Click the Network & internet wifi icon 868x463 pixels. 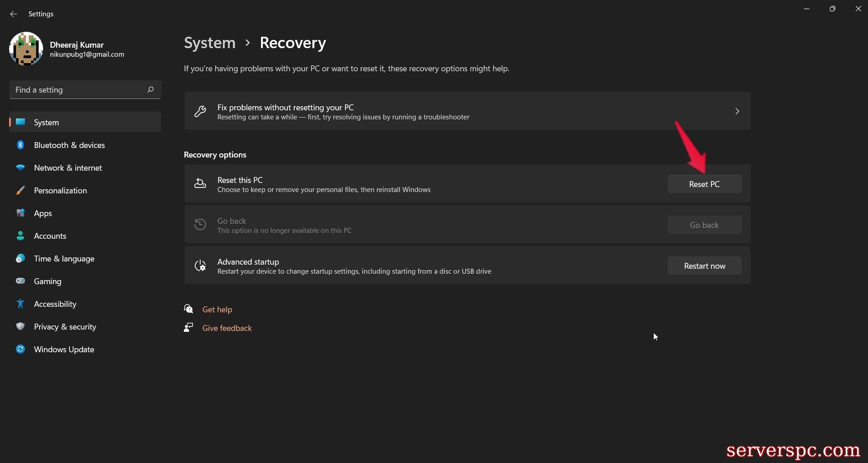pos(20,168)
